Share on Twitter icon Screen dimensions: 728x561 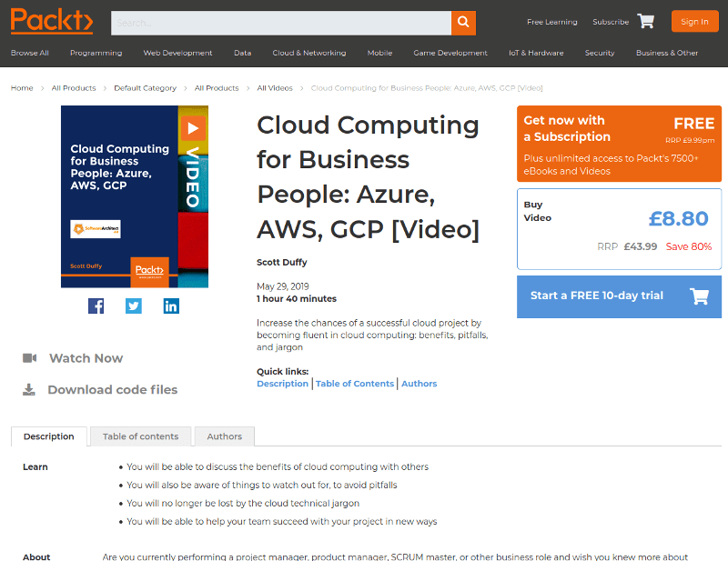(134, 306)
